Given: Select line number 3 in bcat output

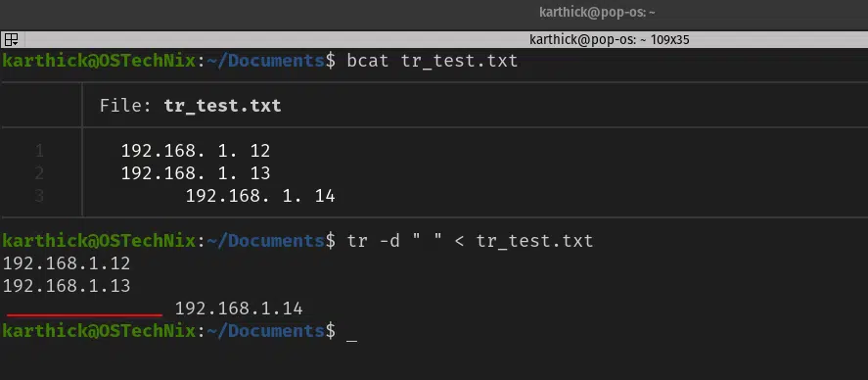Looking at the screenshot, I should pos(39,196).
